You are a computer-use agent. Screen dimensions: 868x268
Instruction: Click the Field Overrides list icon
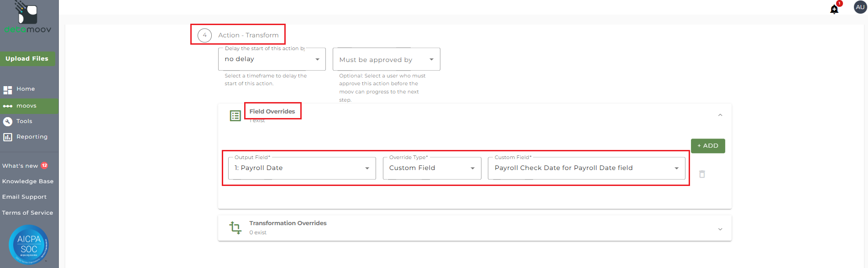point(235,116)
